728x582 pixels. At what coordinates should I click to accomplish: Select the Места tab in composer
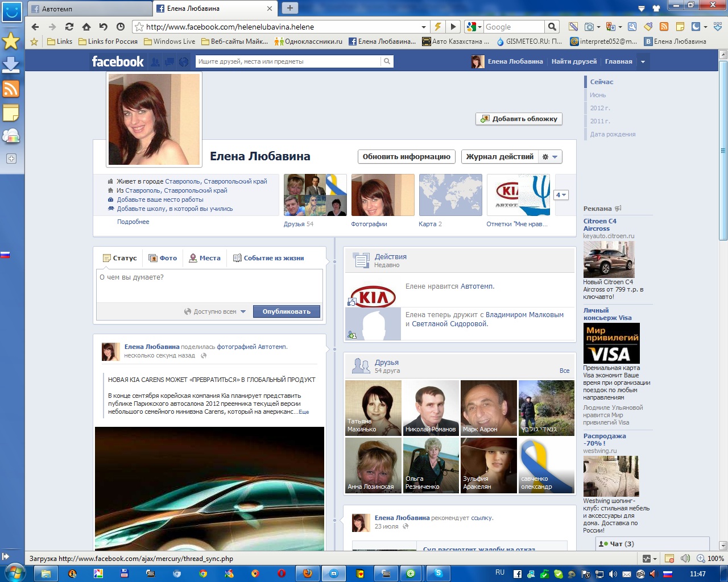tap(205, 258)
